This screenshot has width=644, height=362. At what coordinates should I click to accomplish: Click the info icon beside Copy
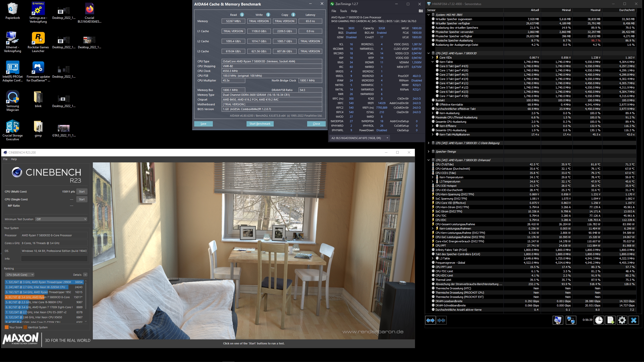click(293, 15)
